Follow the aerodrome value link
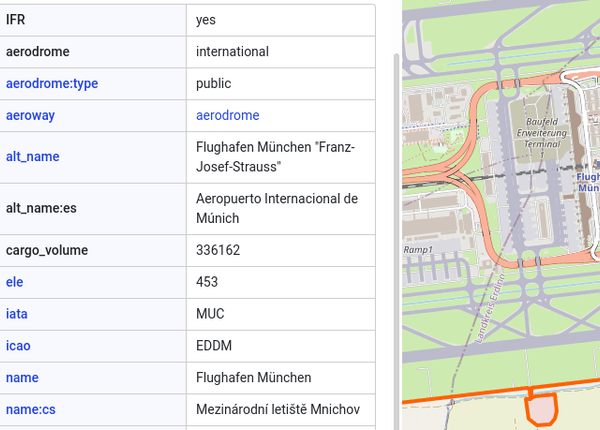The height and width of the screenshot is (430, 600). point(228,115)
